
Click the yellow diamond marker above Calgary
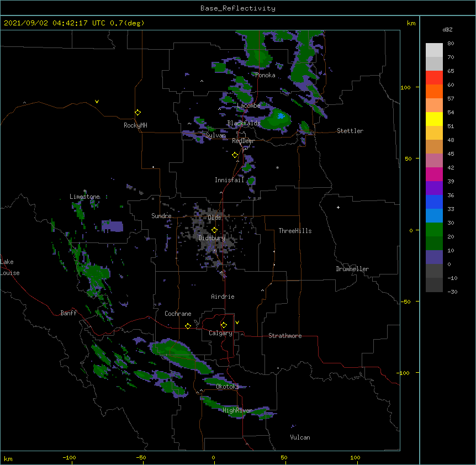click(224, 325)
